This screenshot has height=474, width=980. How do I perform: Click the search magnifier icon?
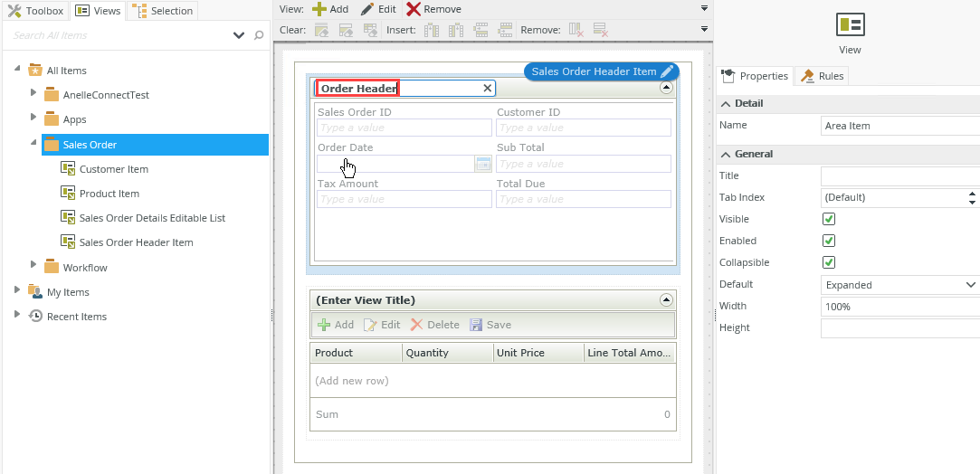(x=259, y=35)
